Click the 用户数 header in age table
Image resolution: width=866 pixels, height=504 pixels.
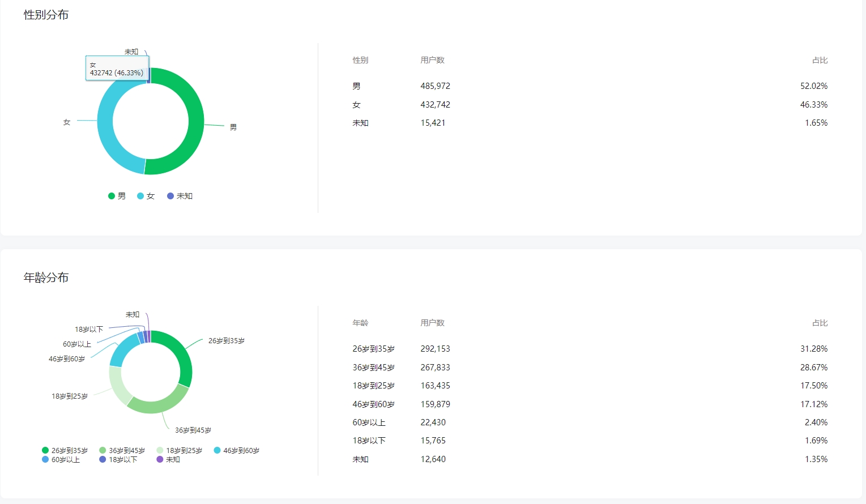[432, 323]
